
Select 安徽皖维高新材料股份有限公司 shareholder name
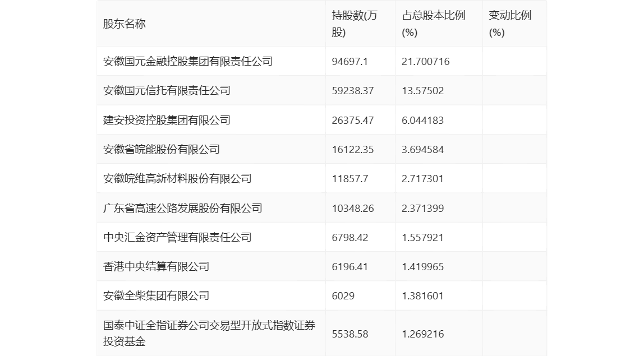pos(177,179)
